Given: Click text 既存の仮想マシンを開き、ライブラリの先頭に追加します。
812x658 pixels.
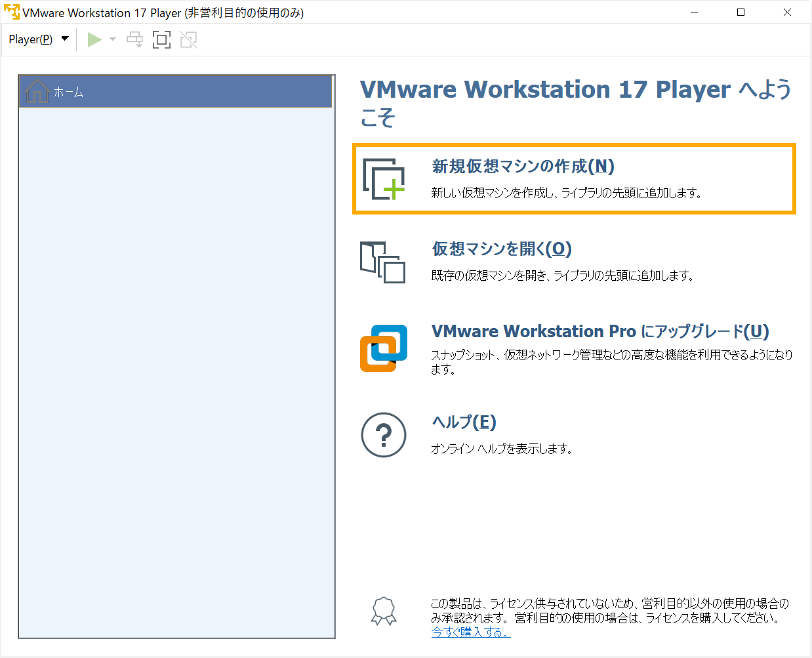Looking at the screenshot, I should point(563,276).
